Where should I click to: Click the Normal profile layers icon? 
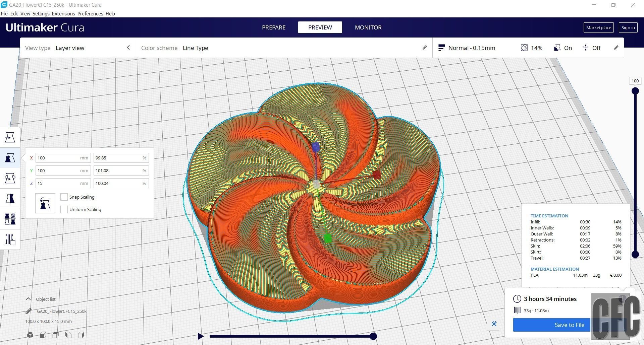[x=441, y=48]
